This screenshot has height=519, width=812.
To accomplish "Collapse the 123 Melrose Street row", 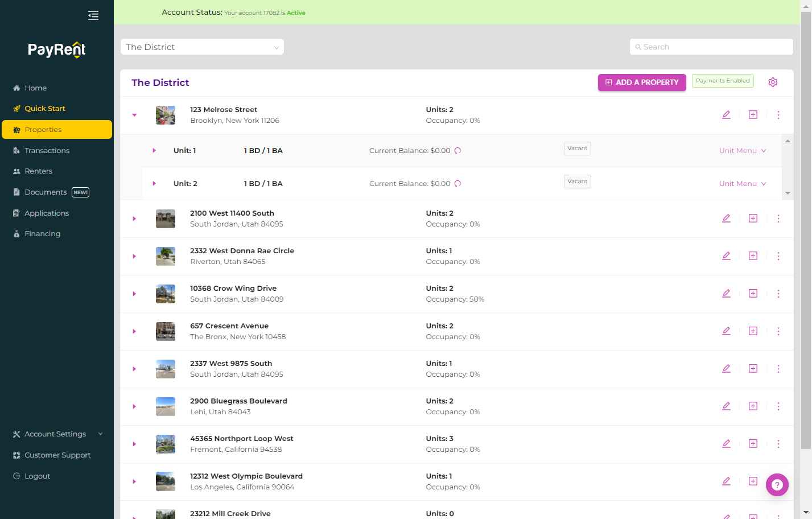I will pyautogui.click(x=134, y=115).
